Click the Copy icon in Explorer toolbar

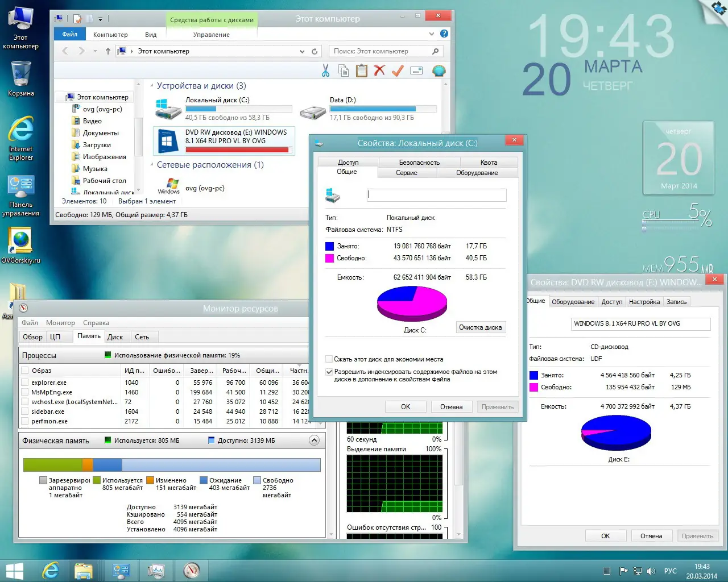click(344, 70)
